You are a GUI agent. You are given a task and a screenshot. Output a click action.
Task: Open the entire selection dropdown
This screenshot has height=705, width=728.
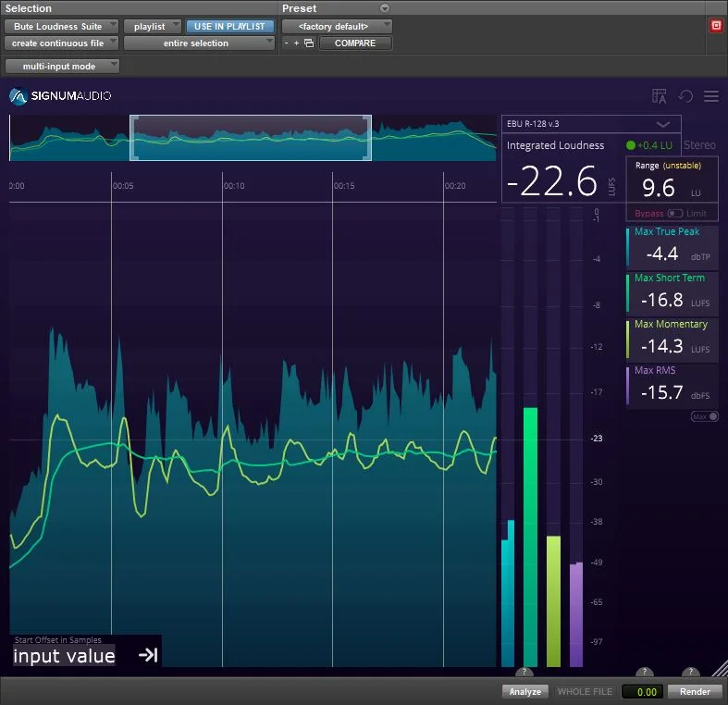(x=199, y=43)
